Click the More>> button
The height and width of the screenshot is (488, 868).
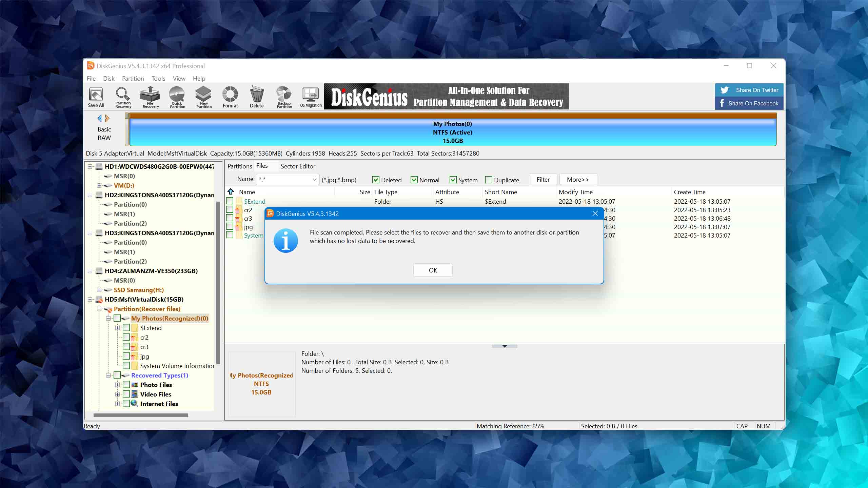pyautogui.click(x=578, y=180)
